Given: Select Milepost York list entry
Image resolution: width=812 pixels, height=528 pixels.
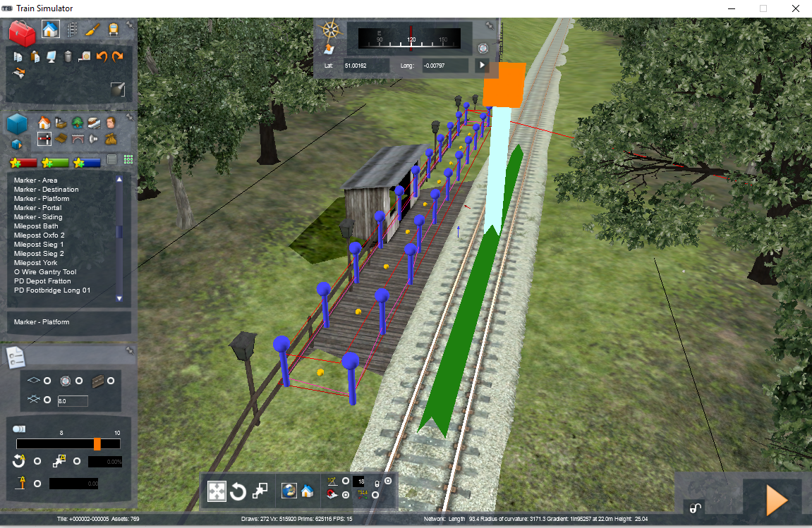Looking at the screenshot, I should tap(35, 263).
